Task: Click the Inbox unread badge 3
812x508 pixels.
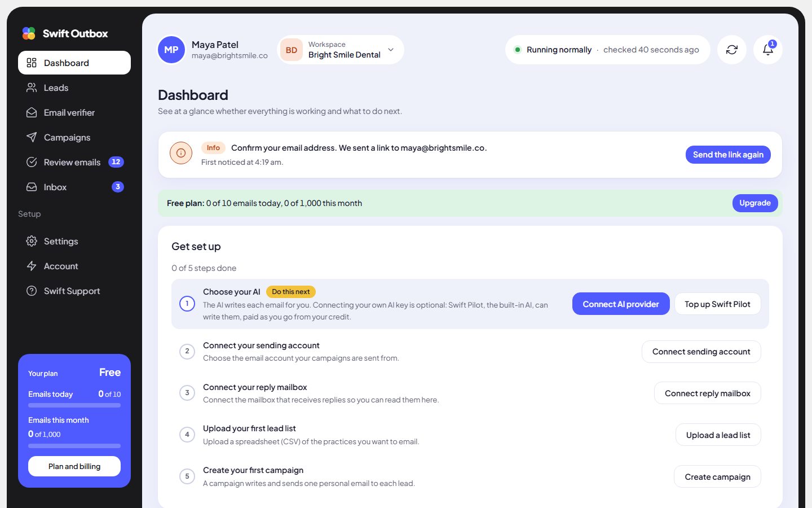Action: click(118, 187)
